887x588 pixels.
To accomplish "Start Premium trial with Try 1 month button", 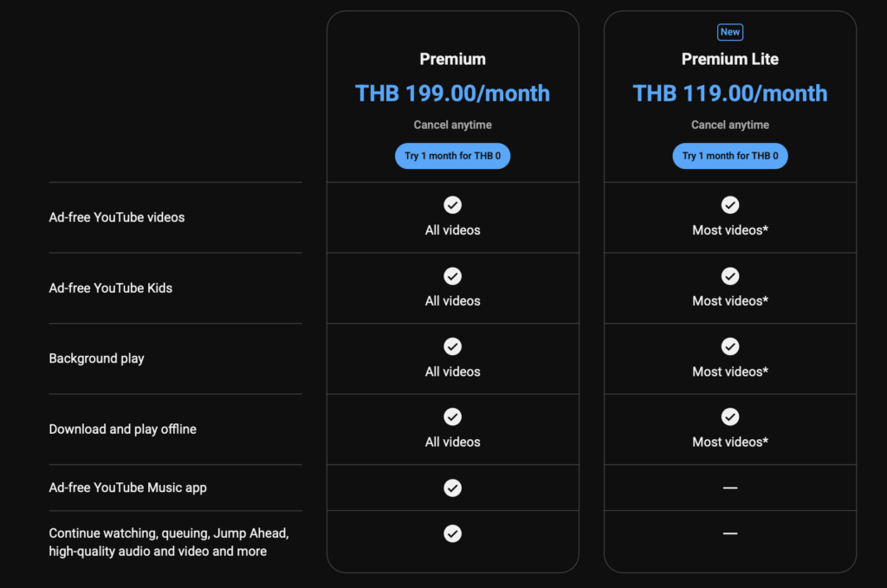I will [x=452, y=156].
